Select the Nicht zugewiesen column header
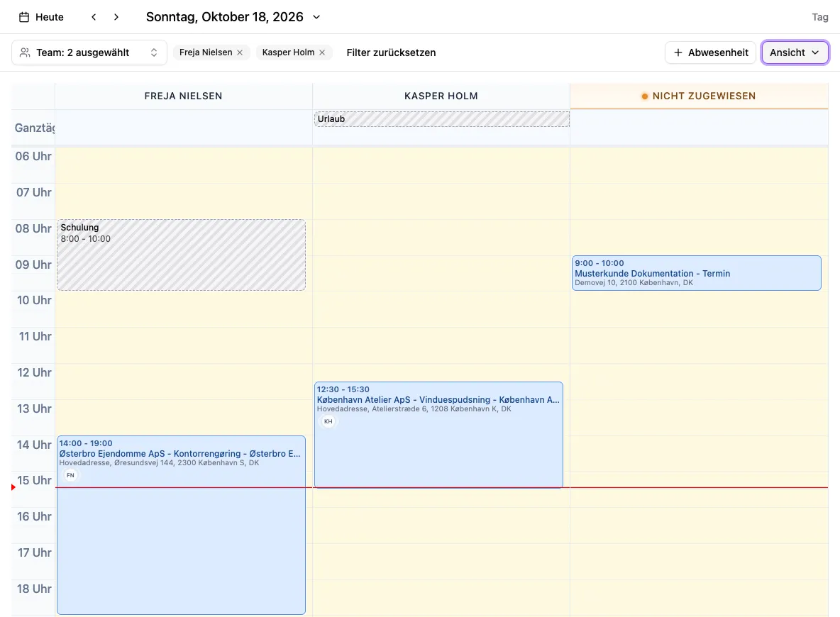The image size is (840, 617). pos(699,96)
